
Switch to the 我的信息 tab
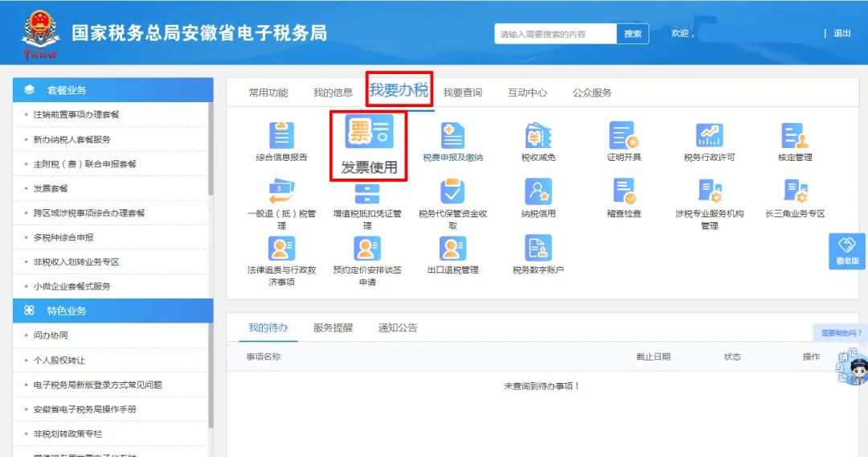[334, 93]
